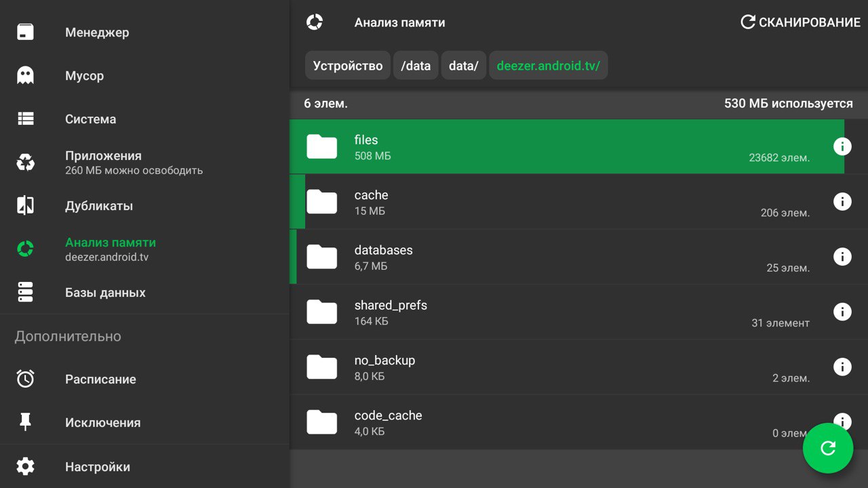Select deezer.android.tv/ breadcrumb
Screen dimensions: 868x488
[x=549, y=66]
